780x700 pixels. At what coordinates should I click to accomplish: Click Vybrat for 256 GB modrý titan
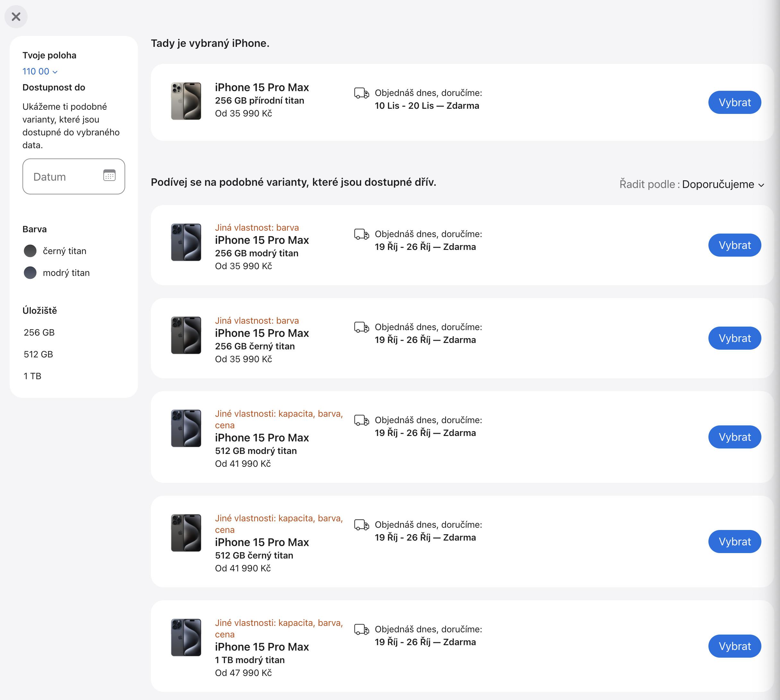pyautogui.click(x=735, y=245)
